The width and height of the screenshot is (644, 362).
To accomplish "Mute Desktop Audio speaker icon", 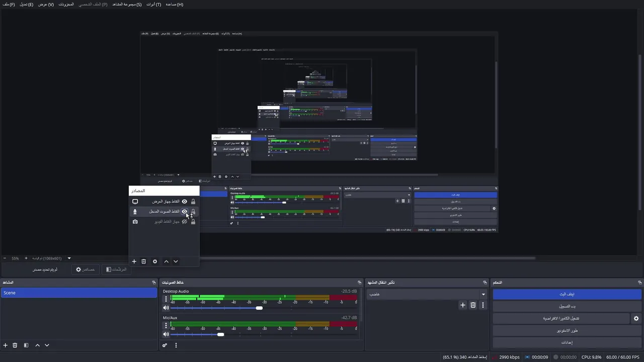I will pos(166,308).
